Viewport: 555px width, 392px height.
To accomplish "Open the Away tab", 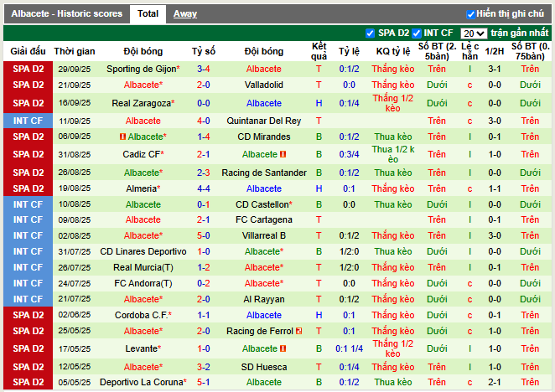I will point(185,13).
